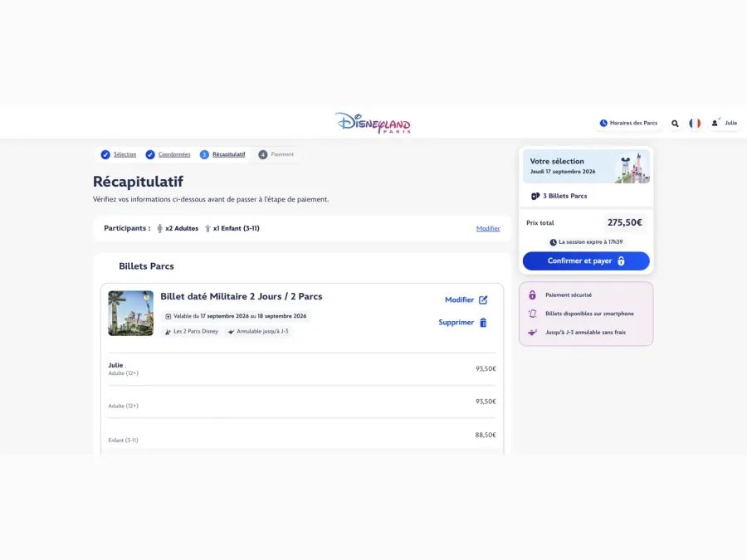Open Julie's account profile icon
This screenshot has width=747, height=560.
point(715,123)
